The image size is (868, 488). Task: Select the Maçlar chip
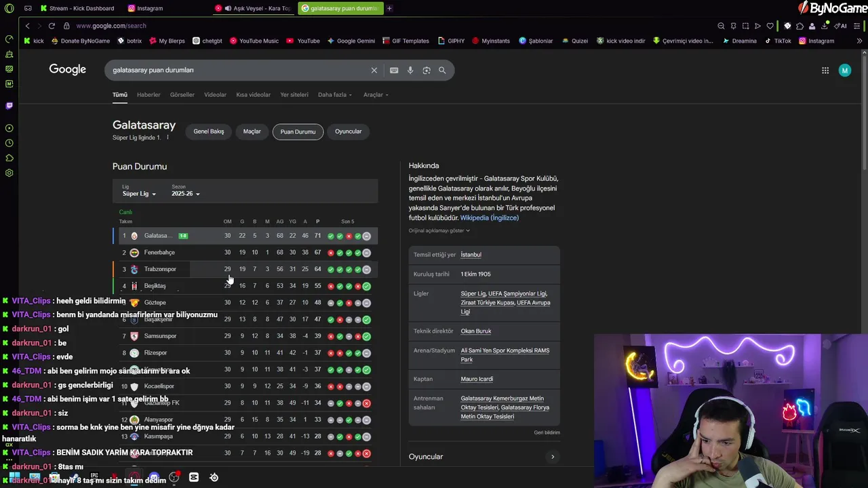pos(252,131)
